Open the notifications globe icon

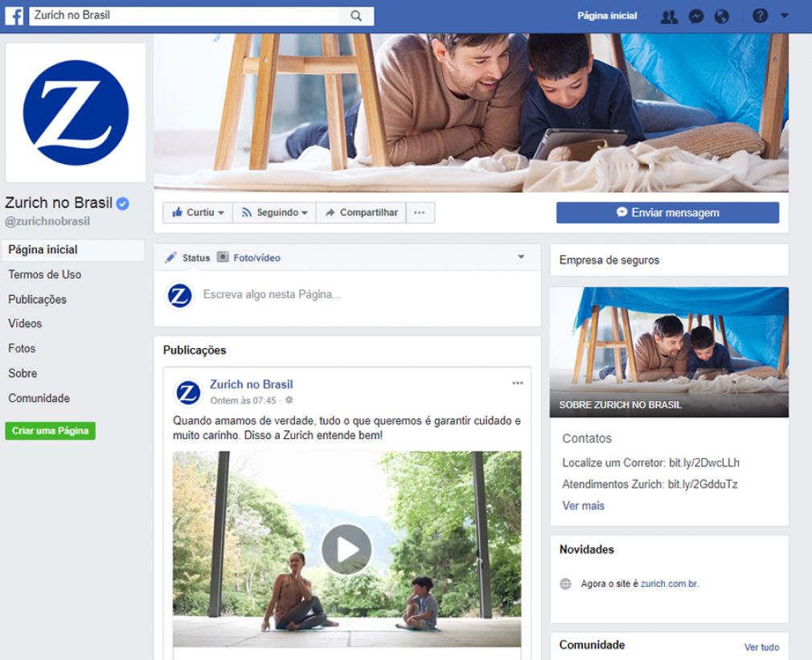click(x=722, y=16)
